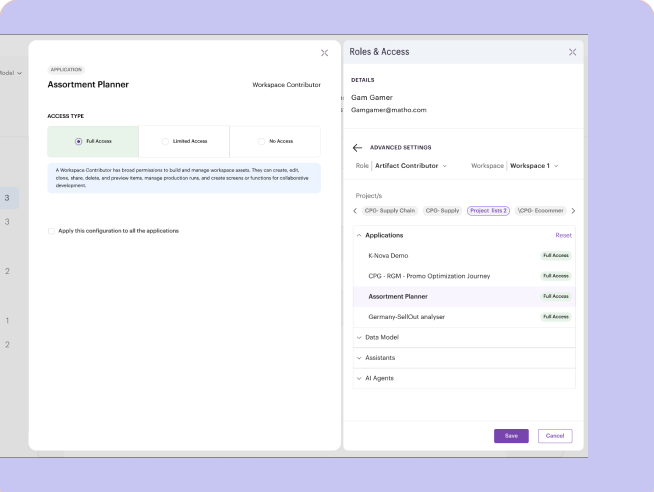Click the Workspace Contributor label
The image size is (654, 492).
286,85
